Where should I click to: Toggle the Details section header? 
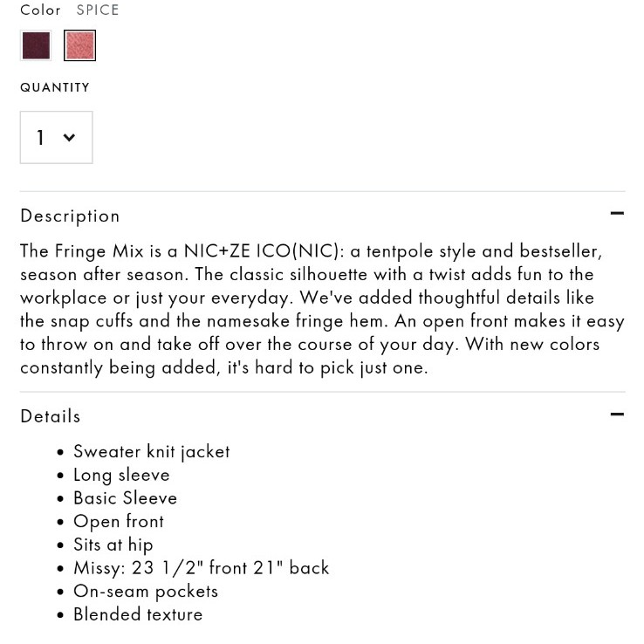coord(322,416)
